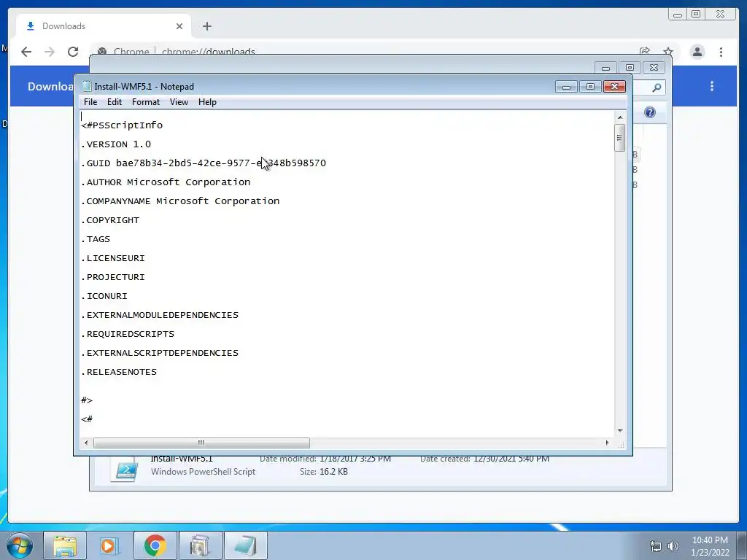This screenshot has height=560, width=747.
Task: Launch Windows Media Player from the taskbar
Action: [109, 545]
